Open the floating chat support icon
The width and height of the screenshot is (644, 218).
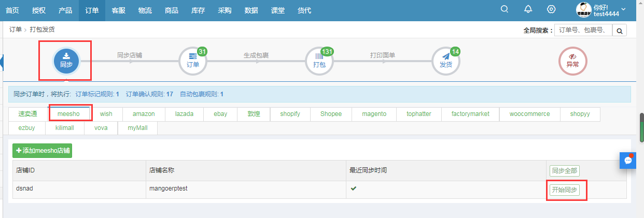[628, 161]
